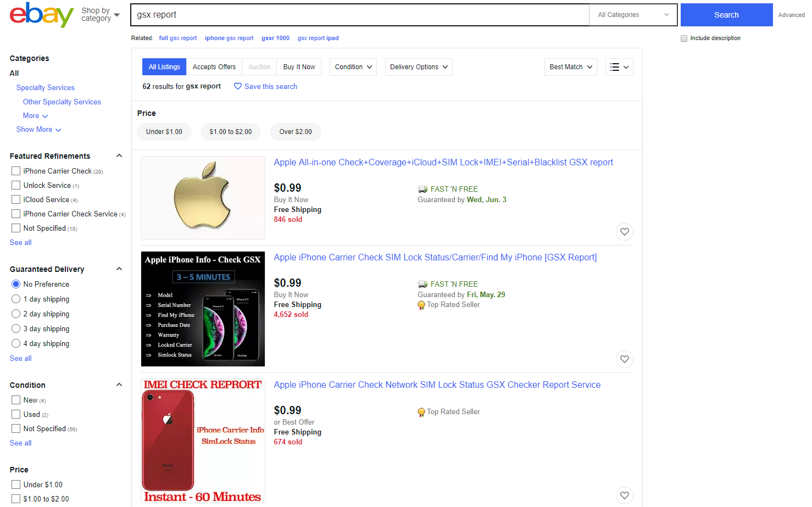This screenshot has width=812, height=507.
Task: Choose 1 day shipping
Action: tap(16, 299)
